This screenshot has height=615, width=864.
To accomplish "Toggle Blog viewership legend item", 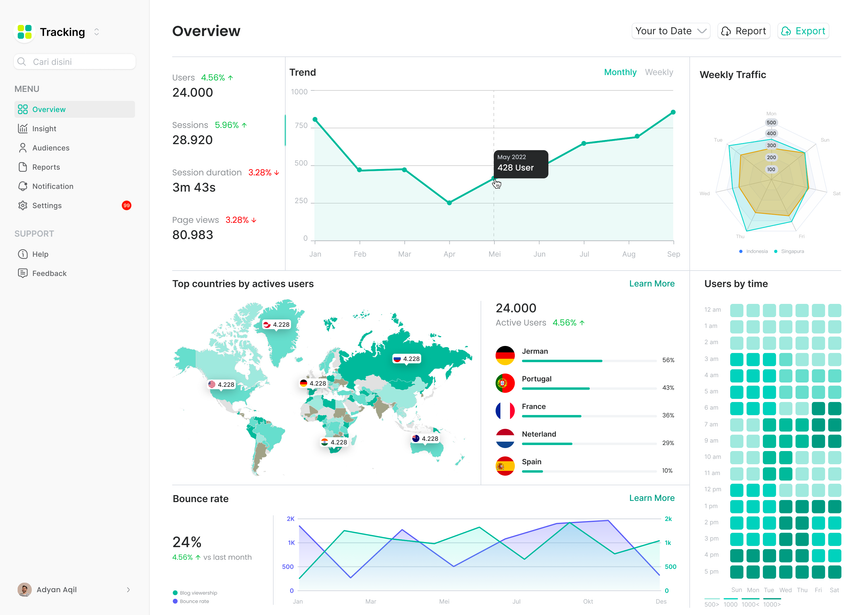I will coord(195,593).
